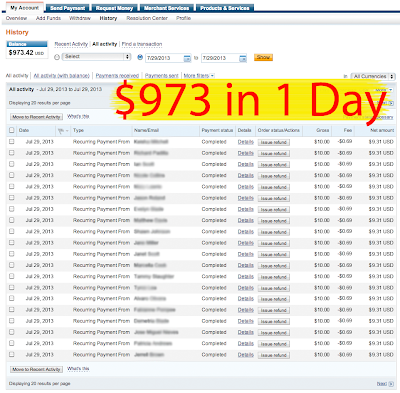Sort by the Date column header
Viewport: 400px width, 393px height.
tap(24, 130)
